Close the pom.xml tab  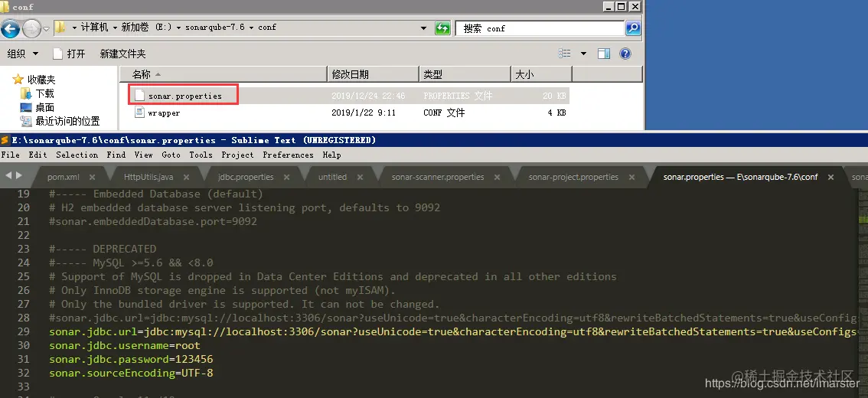click(x=93, y=177)
